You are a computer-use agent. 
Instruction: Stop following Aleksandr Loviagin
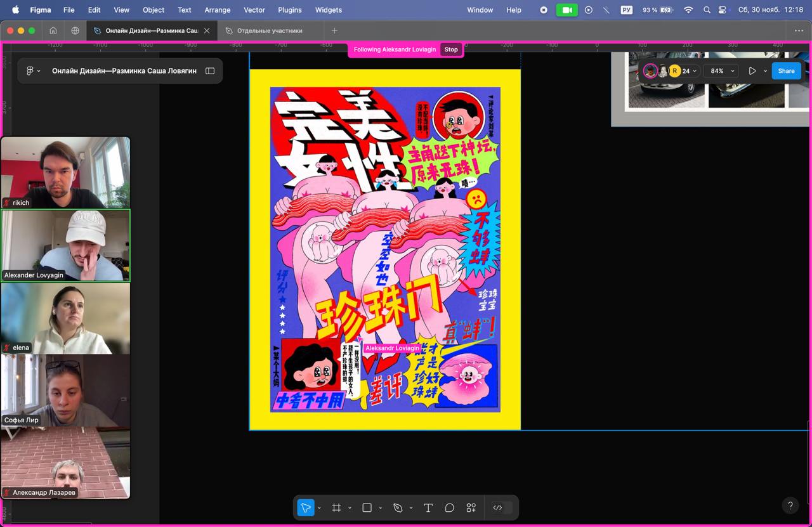click(451, 49)
